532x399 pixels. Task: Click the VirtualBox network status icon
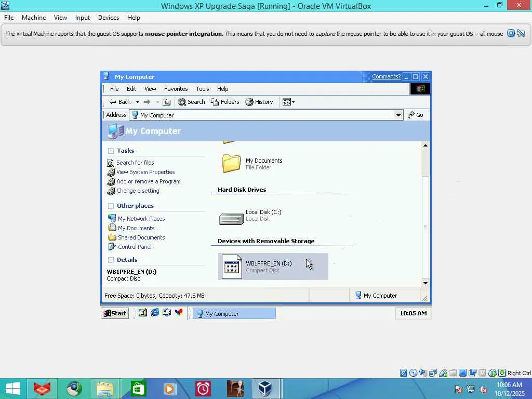[433, 373]
